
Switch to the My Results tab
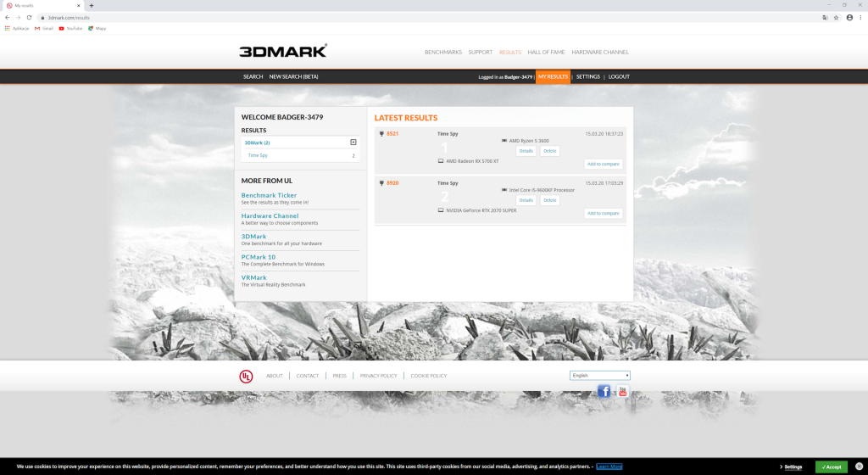coord(553,76)
